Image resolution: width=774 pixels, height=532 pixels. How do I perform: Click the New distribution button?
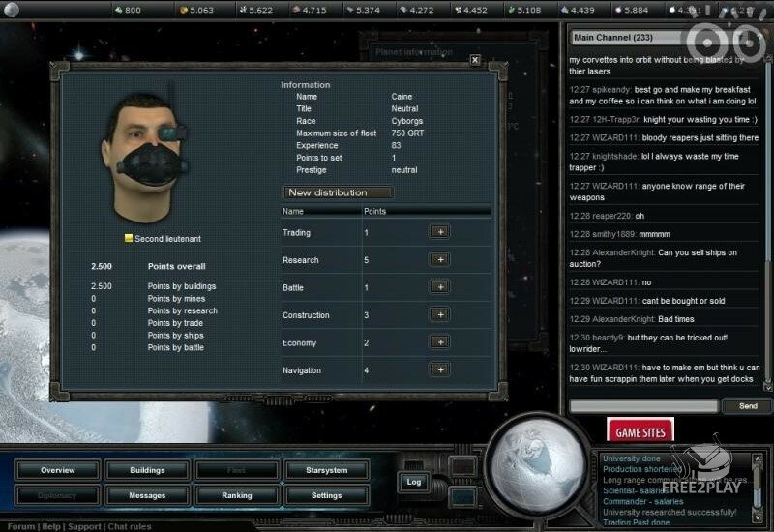coord(337,192)
